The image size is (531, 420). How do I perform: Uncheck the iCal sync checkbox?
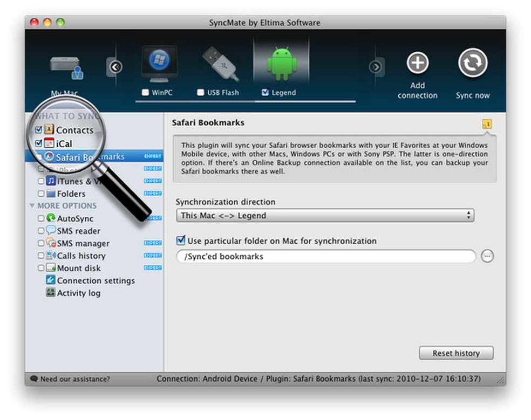[39, 143]
